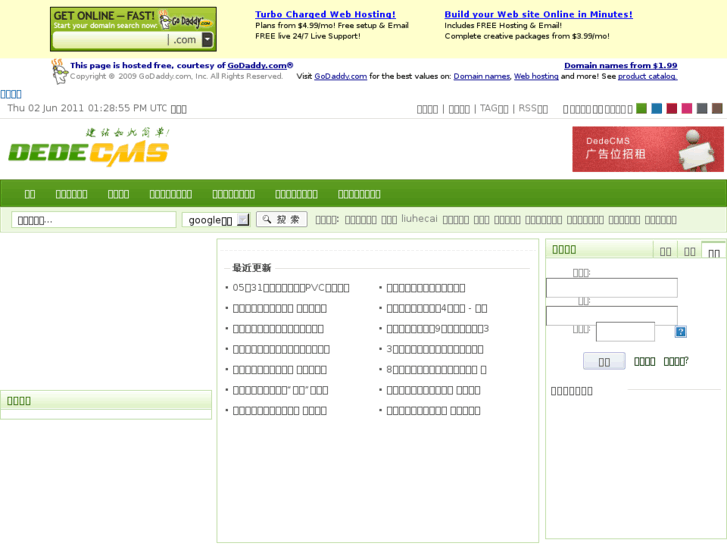The image size is (727, 545).
Task: Click the 最近更新 section heading
Action: coord(251,268)
